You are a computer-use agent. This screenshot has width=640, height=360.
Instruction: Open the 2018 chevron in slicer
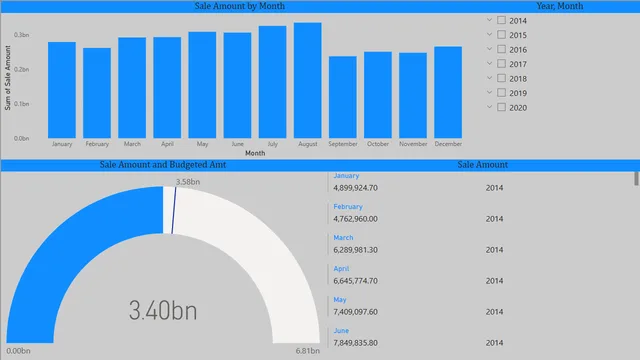pos(489,78)
